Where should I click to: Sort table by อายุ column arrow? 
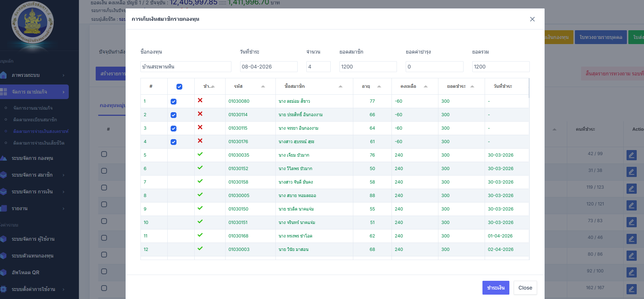click(x=379, y=86)
